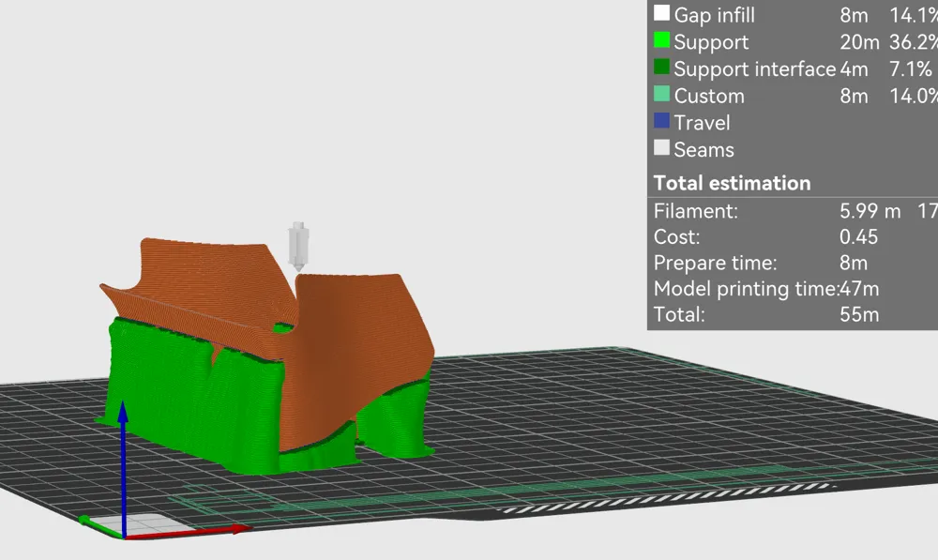This screenshot has height=560, width=938.
Task: Toggle Support interface display in legend
Action: pyautogui.click(x=754, y=68)
